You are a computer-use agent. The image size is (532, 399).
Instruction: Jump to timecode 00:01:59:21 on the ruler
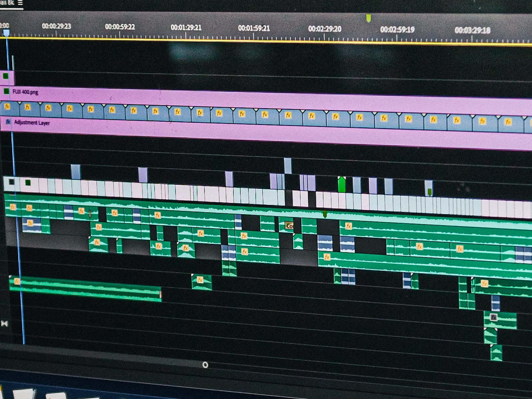pos(254,28)
